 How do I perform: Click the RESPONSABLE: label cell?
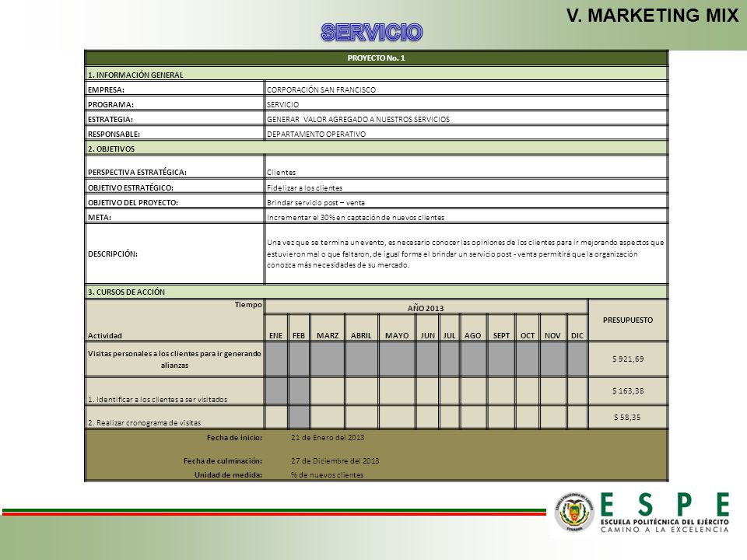tap(174, 133)
